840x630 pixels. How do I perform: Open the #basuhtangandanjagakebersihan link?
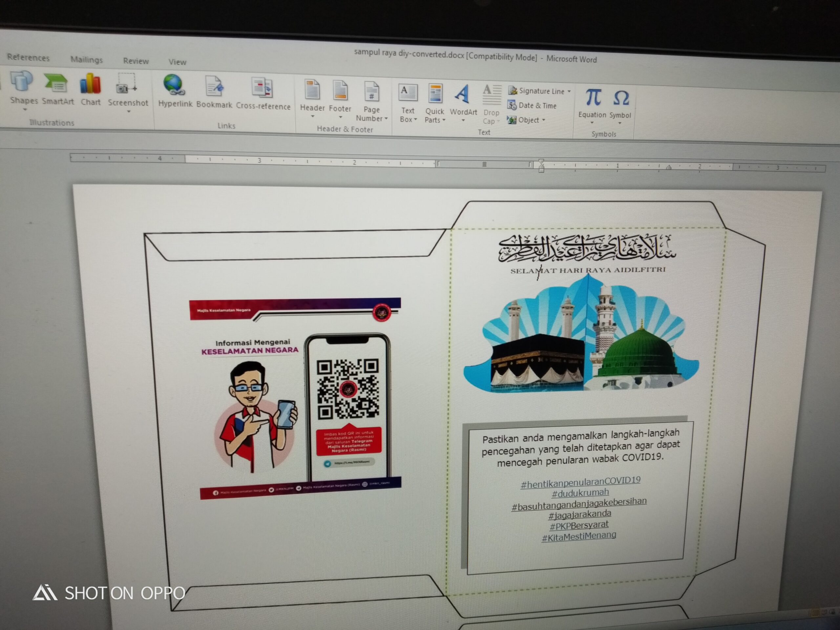[579, 504]
